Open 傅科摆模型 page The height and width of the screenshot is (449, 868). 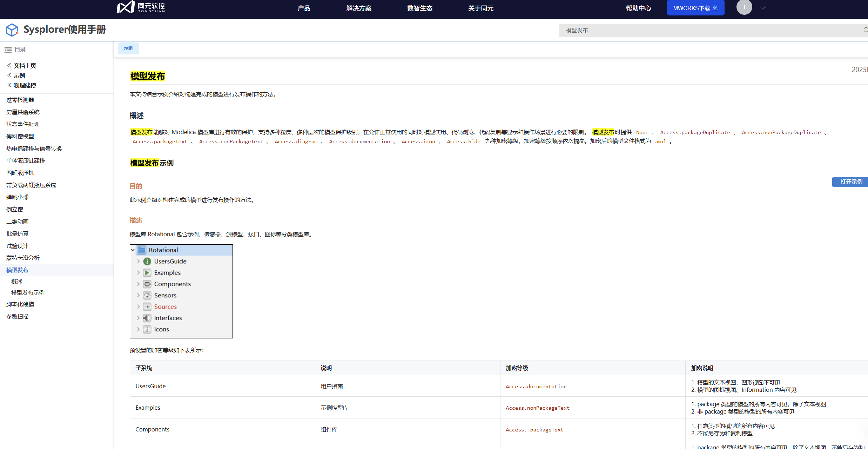coord(20,137)
